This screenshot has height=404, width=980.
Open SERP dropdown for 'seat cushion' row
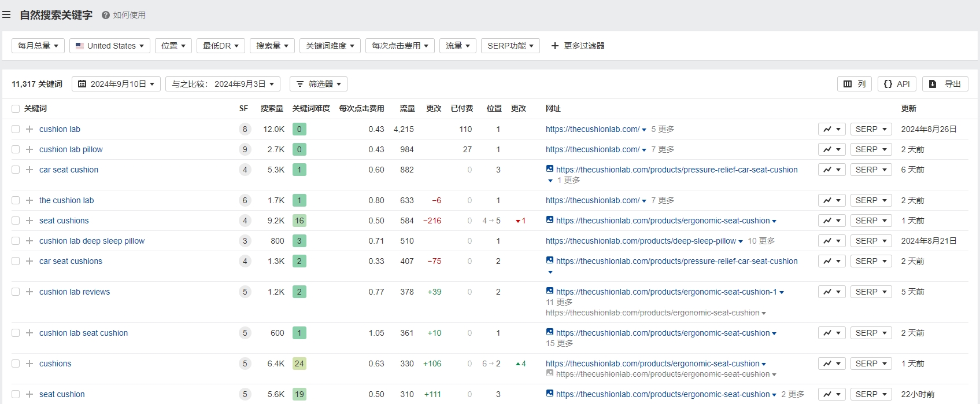(871, 394)
